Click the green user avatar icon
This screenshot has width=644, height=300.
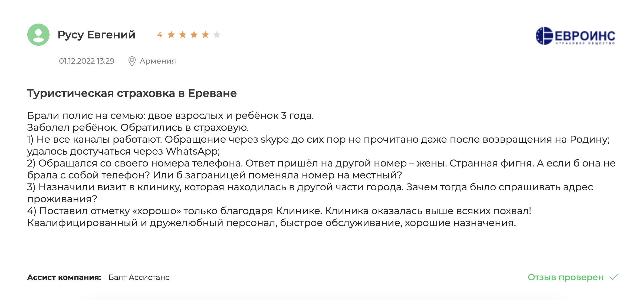(x=38, y=35)
